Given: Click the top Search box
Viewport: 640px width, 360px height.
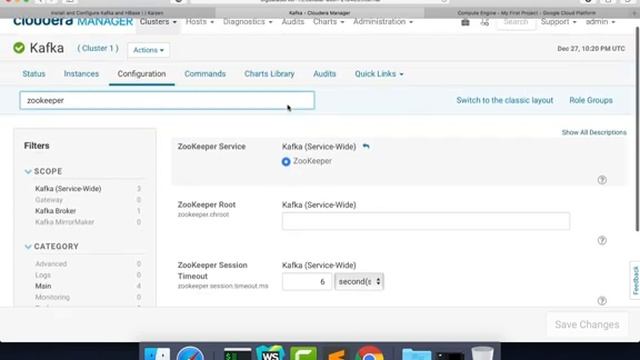Looking at the screenshot, I should click(516, 22).
